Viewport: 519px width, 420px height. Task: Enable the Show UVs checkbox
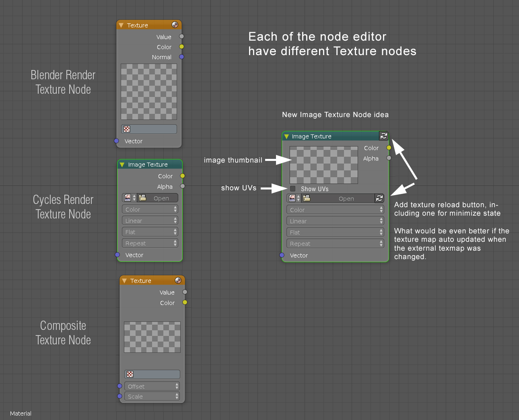(x=292, y=189)
